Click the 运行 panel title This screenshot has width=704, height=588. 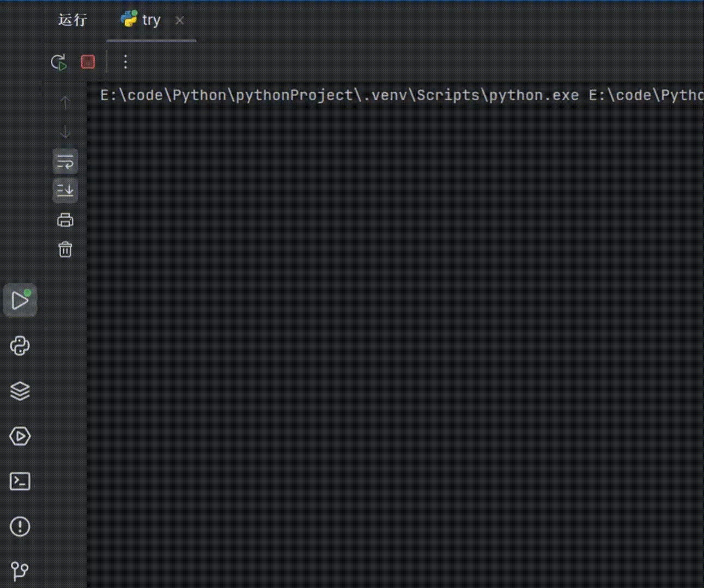click(x=72, y=21)
